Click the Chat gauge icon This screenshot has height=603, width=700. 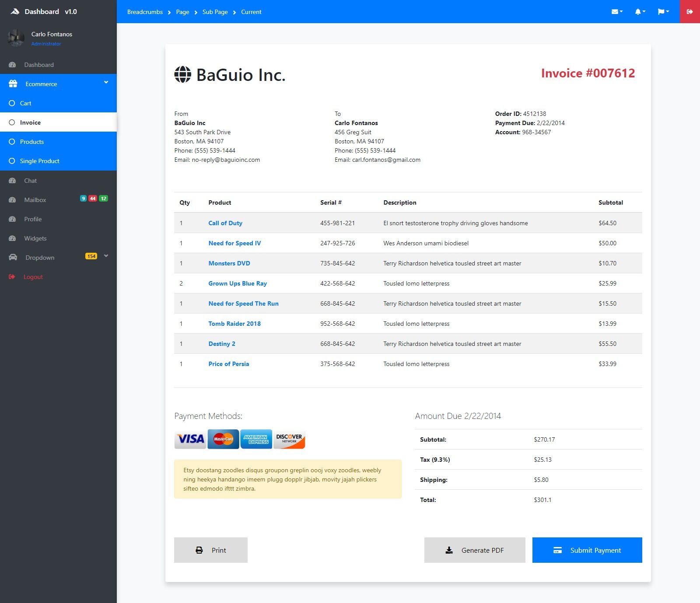(12, 181)
